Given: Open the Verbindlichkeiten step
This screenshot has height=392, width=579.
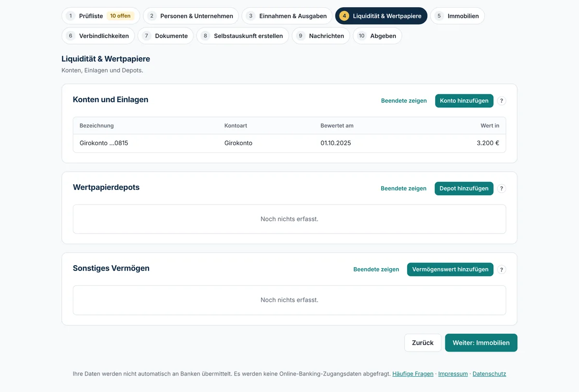Looking at the screenshot, I should tap(98, 36).
